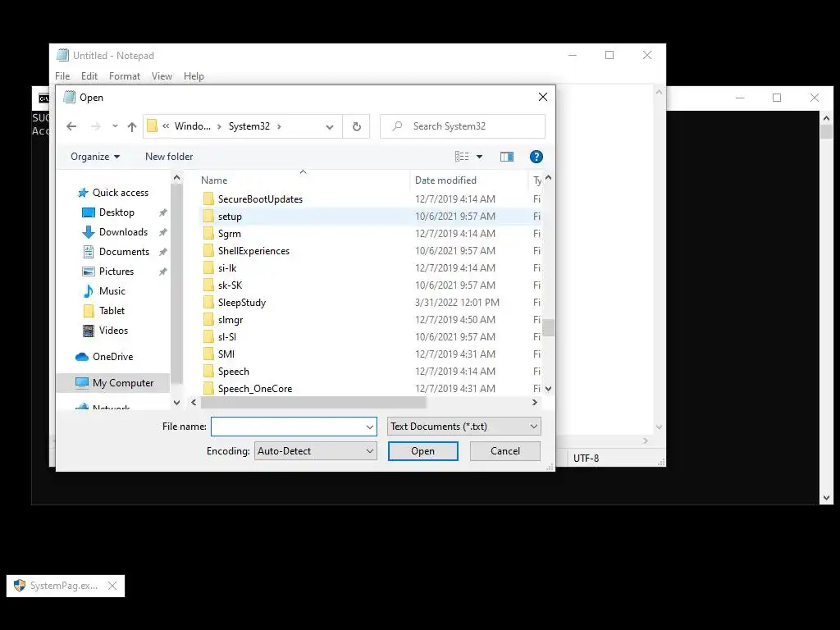Click the Date modified column header
Screen dimensions: 840x630
445,180
